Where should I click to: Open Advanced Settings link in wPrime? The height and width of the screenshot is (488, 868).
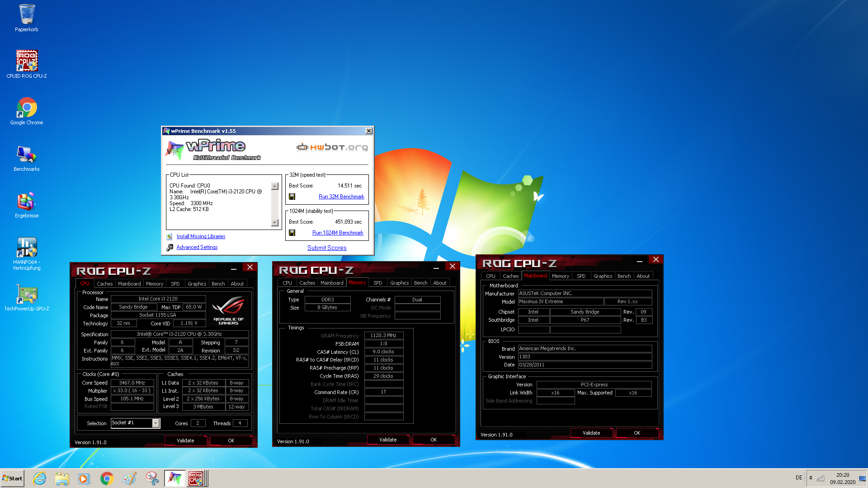point(197,247)
